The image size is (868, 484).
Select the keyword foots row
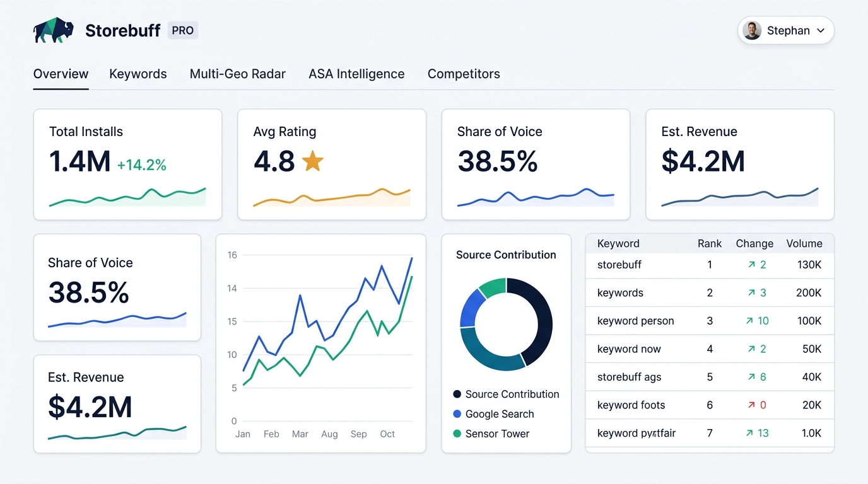click(x=710, y=405)
